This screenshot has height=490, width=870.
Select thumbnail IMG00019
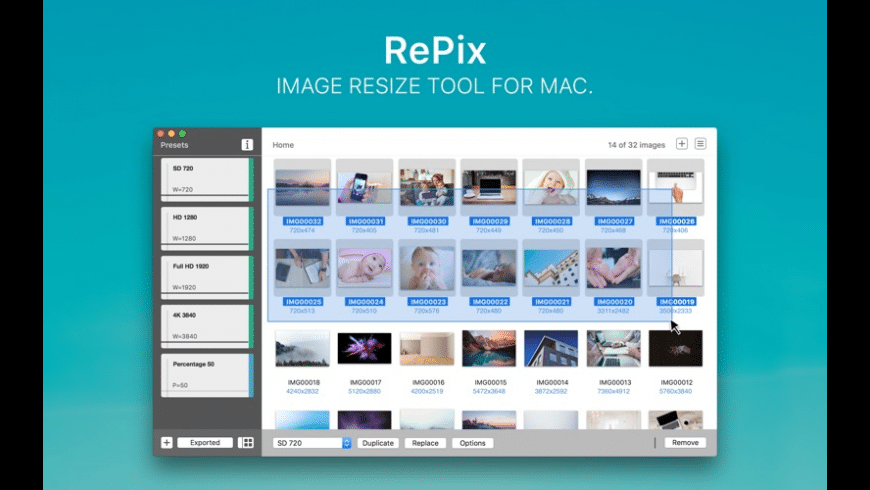[675, 268]
